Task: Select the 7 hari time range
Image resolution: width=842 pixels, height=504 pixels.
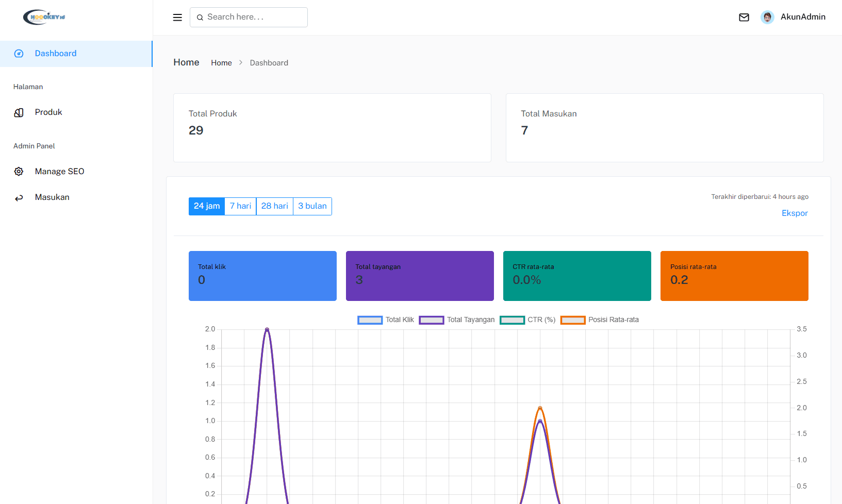Action: (240, 206)
